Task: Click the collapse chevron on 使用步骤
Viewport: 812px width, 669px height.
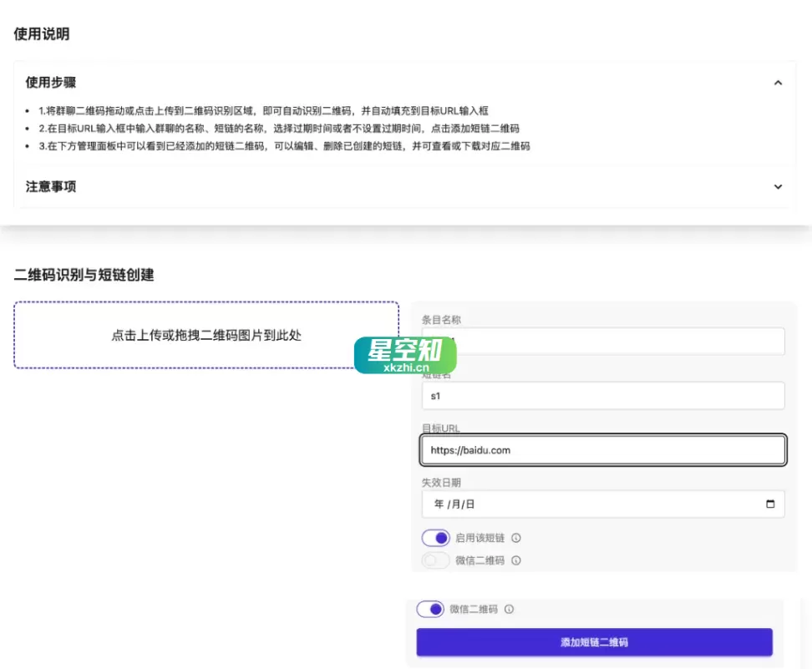Action: [x=777, y=83]
